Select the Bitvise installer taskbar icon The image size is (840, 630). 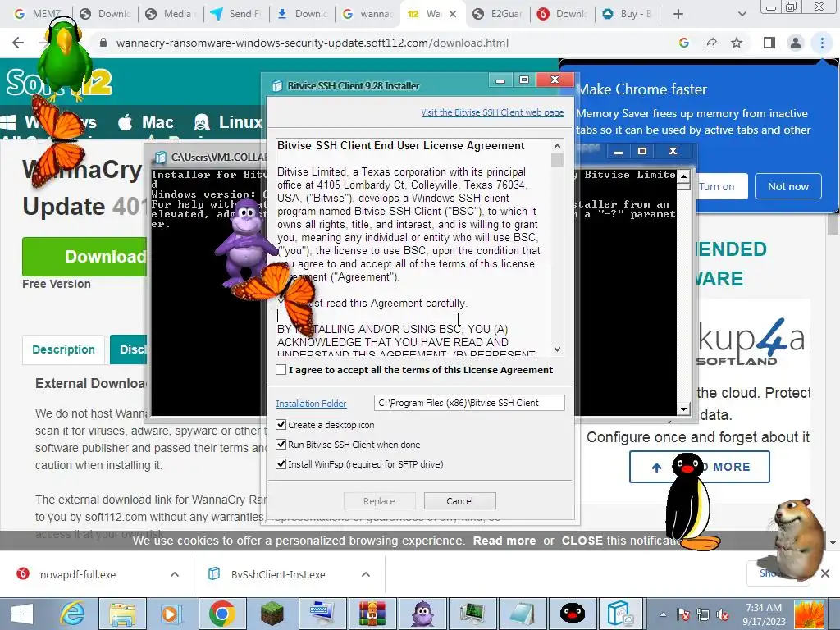click(622, 614)
